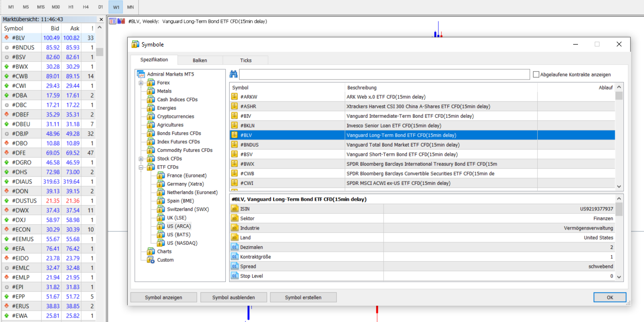The width and height of the screenshot is (644, 322).
Task: Click the symbol list scrollbar down arrow
Action: (x=619, y=186)
